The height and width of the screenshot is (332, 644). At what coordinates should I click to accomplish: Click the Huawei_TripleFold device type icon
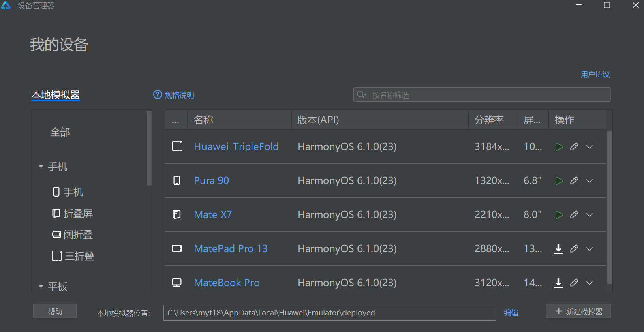[x=178, y=146]
